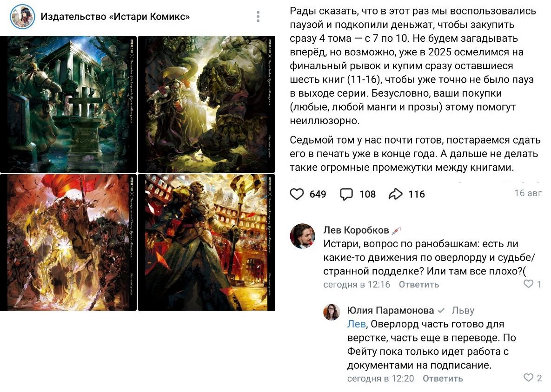Open the Overlord mausoleum cover image

point(68,104)
